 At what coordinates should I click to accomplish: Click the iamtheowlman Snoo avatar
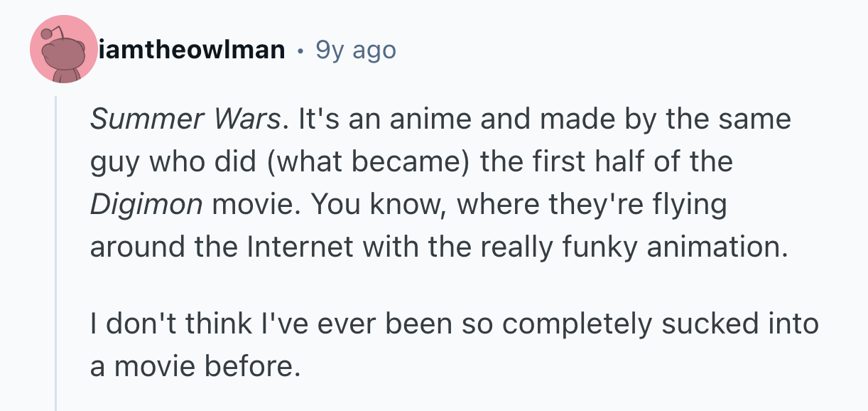pos(64,50)
